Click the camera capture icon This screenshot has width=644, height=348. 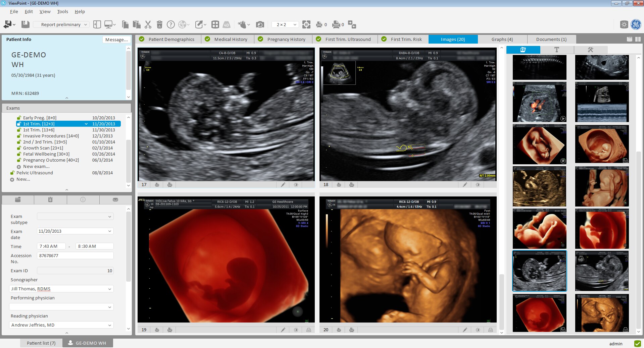(x=260, y=24)
